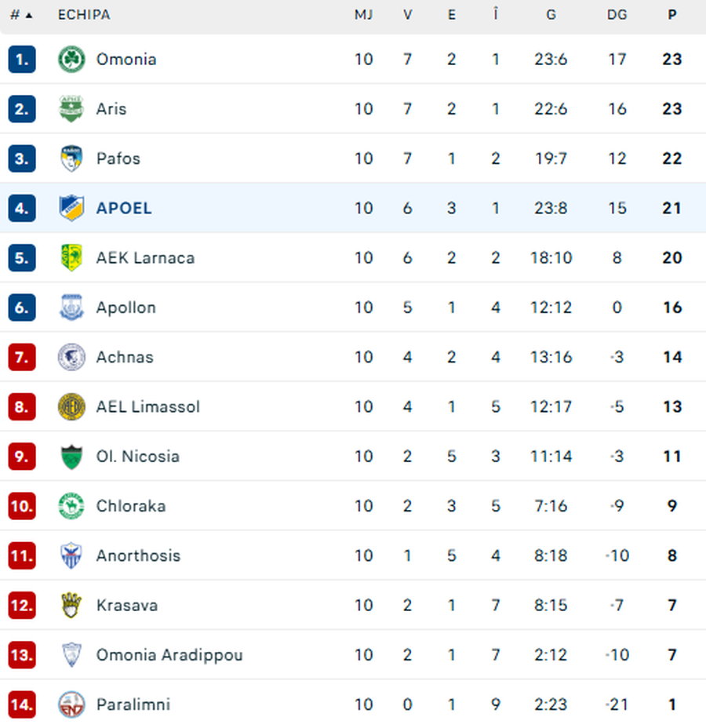Screen dimensions: 706x728
Task: Click the Chloraka team crest
Action: [71, 506]
